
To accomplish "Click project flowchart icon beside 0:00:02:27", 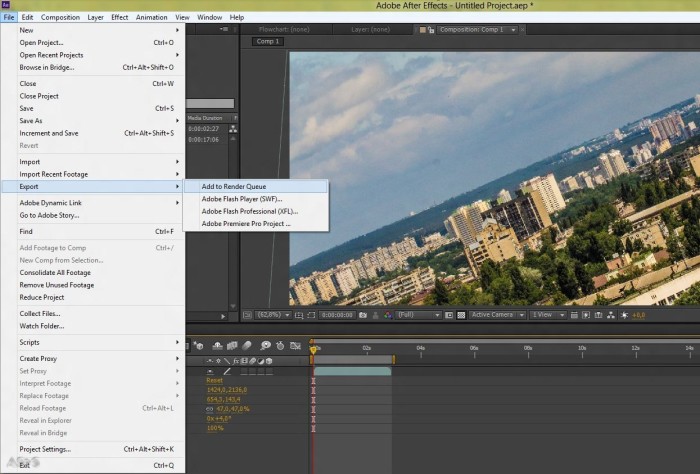I will 233,129.
